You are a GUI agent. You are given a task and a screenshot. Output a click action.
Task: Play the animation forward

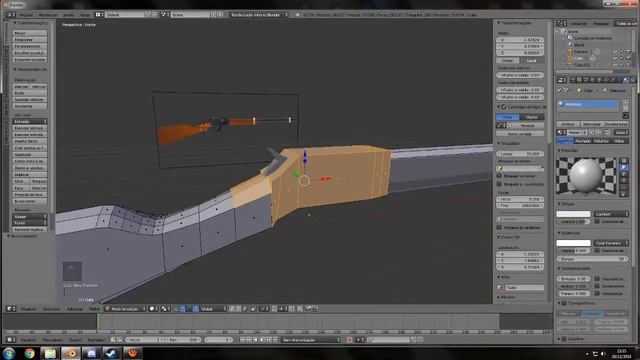(x=262, y=340)
